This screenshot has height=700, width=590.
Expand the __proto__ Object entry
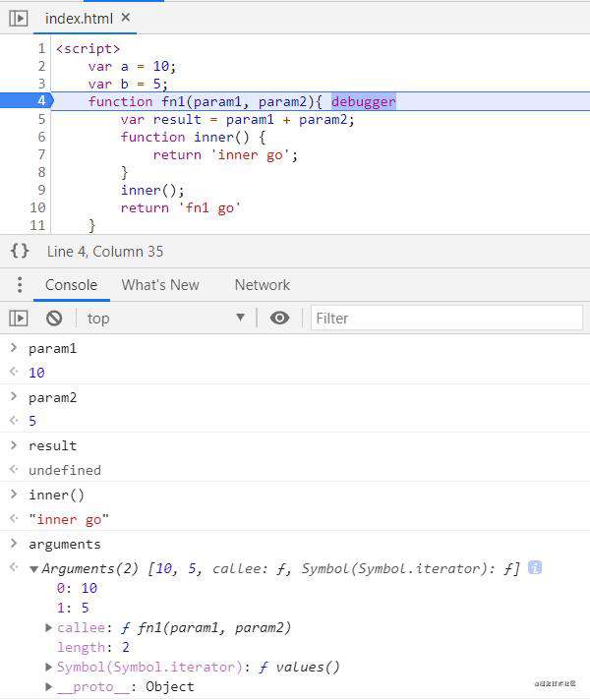click(49, 686)
